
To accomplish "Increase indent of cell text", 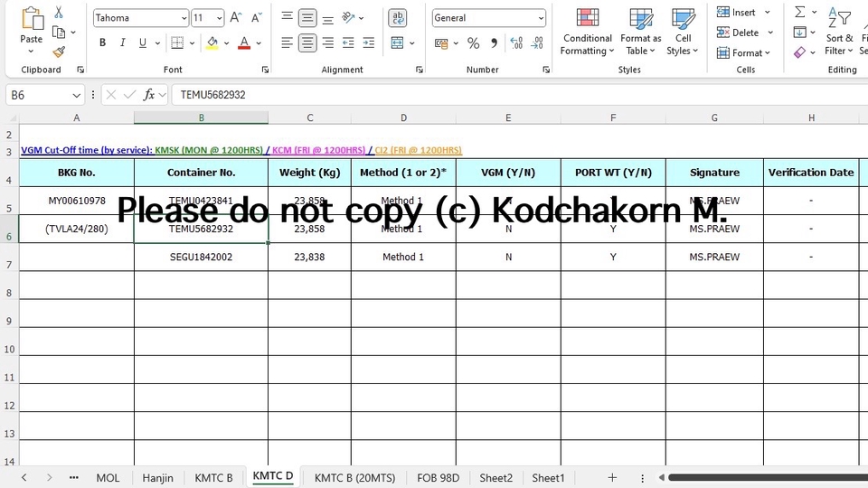I will click(x=369, y=42).
